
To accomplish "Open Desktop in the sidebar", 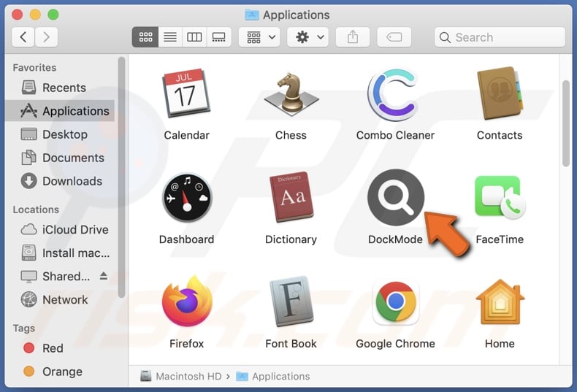I will point(61,134).
